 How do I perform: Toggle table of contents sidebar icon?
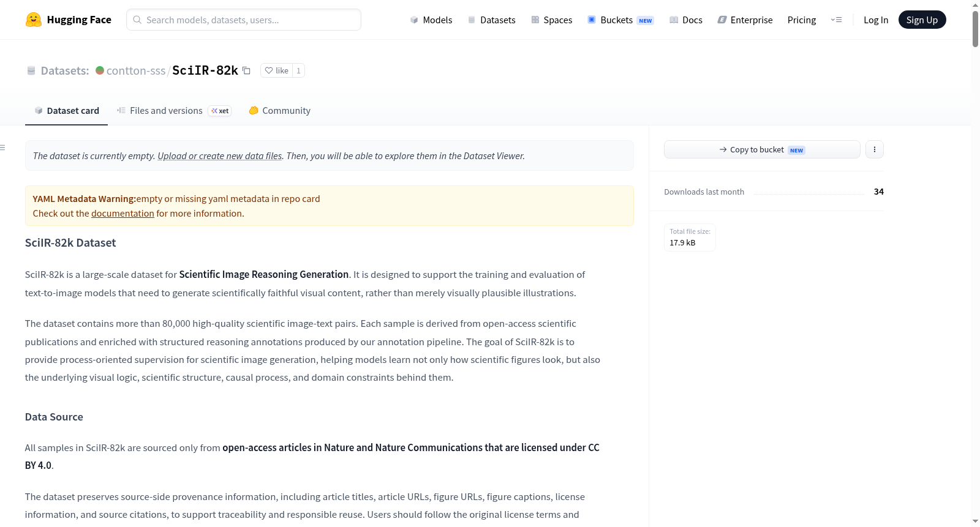pos(3,148)
